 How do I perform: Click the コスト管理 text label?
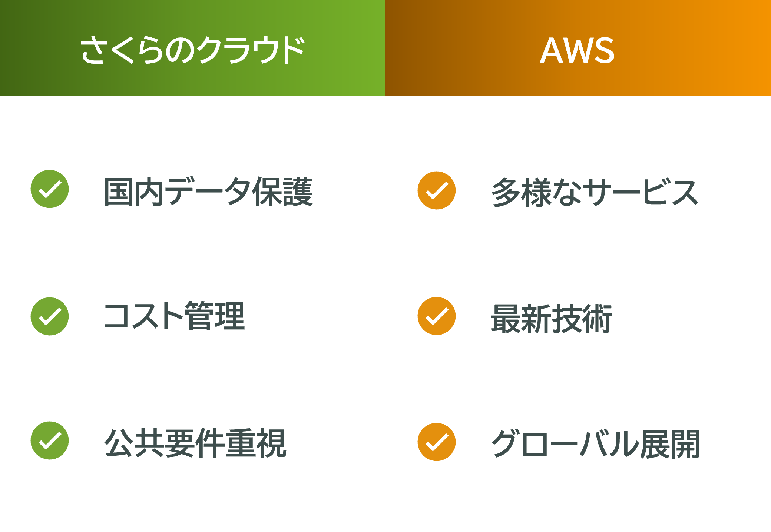(174, 316)
